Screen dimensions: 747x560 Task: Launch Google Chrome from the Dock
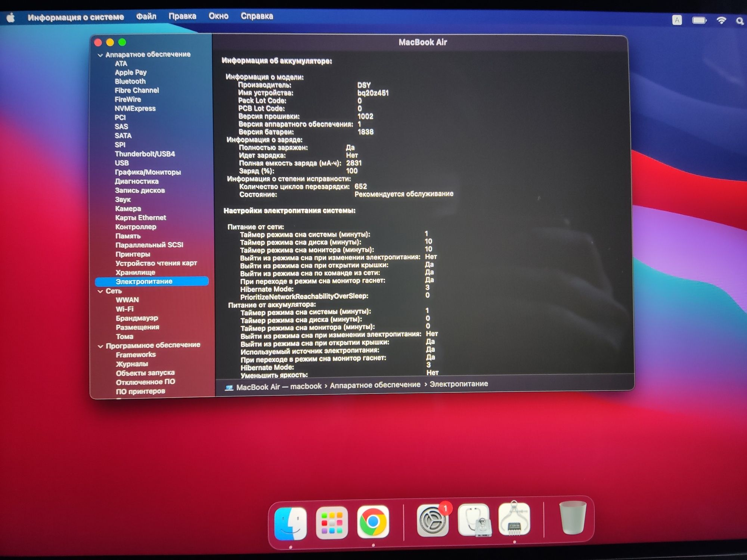[x=373, y=522]
